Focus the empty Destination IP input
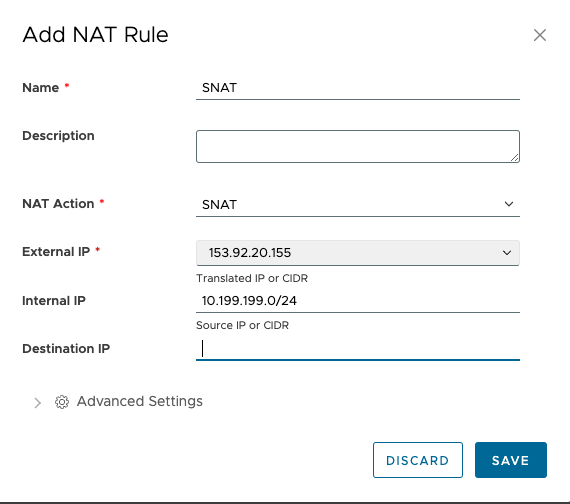570x504 pixels. [358, 349]
